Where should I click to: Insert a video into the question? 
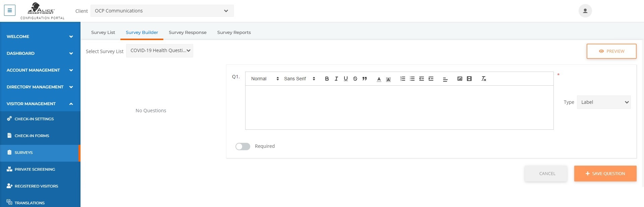[469, 79]
